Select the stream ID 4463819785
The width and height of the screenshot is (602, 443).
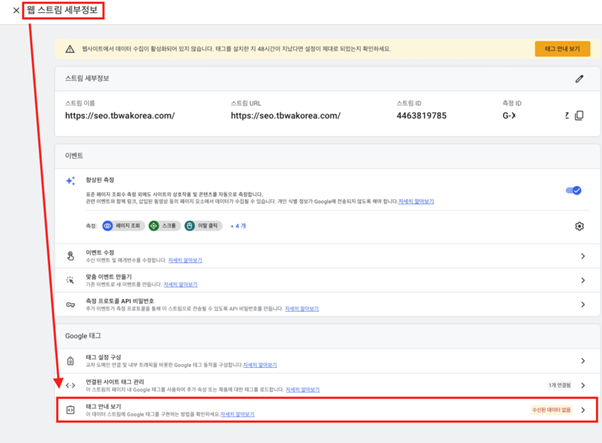[421, 116]
